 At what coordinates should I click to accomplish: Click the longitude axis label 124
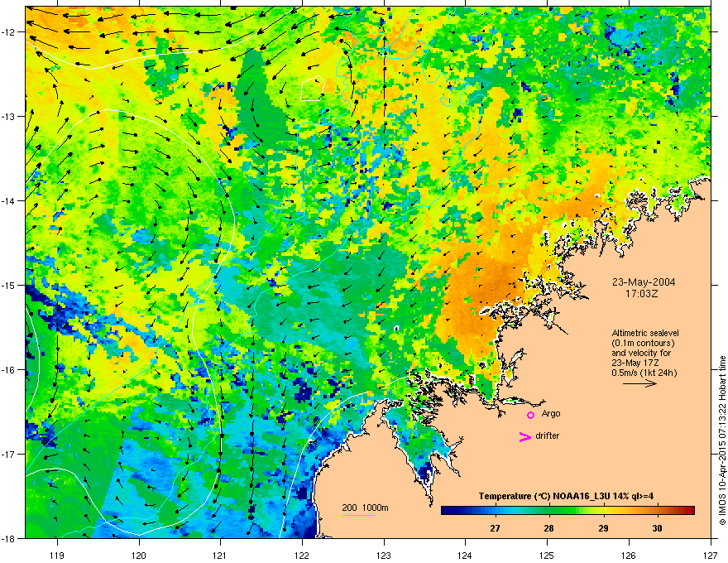(465, 555)
